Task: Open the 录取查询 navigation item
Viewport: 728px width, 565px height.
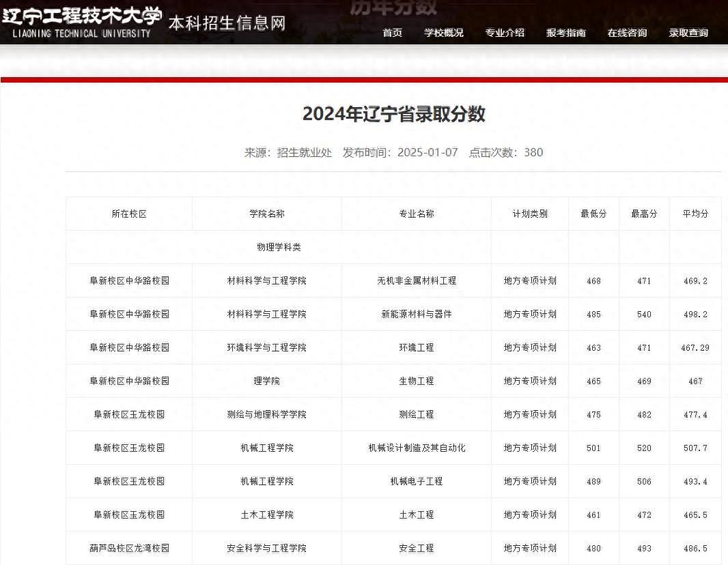Action: 688,33
